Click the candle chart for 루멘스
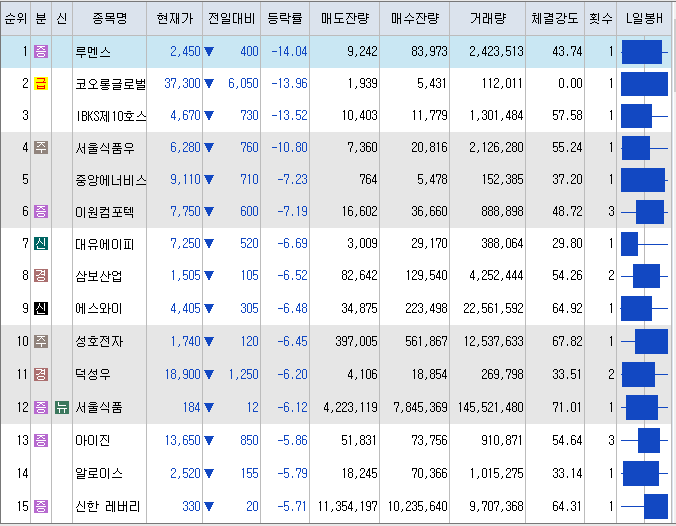This screenshot has width=676, height=526. tap(644, 52)
